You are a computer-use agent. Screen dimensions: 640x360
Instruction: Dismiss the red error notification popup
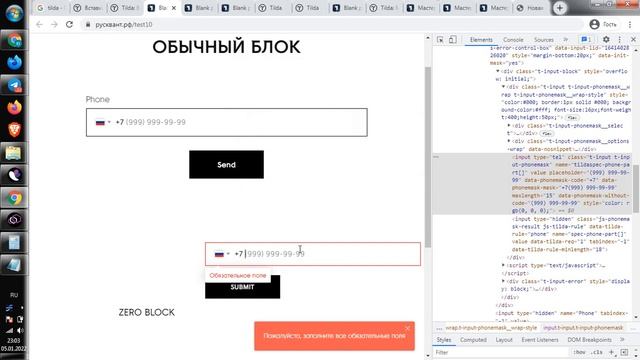pyautogui.click(x=407, y=328)
